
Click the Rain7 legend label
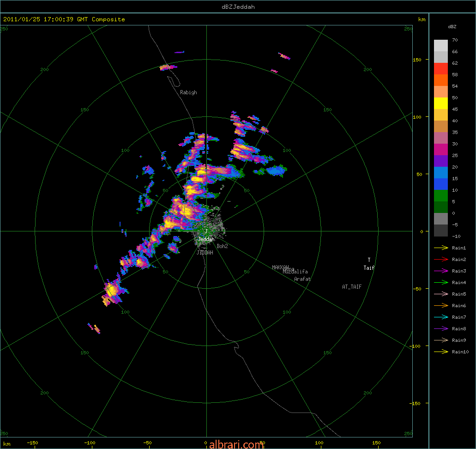pyautogui.click(x=459, y=317)
